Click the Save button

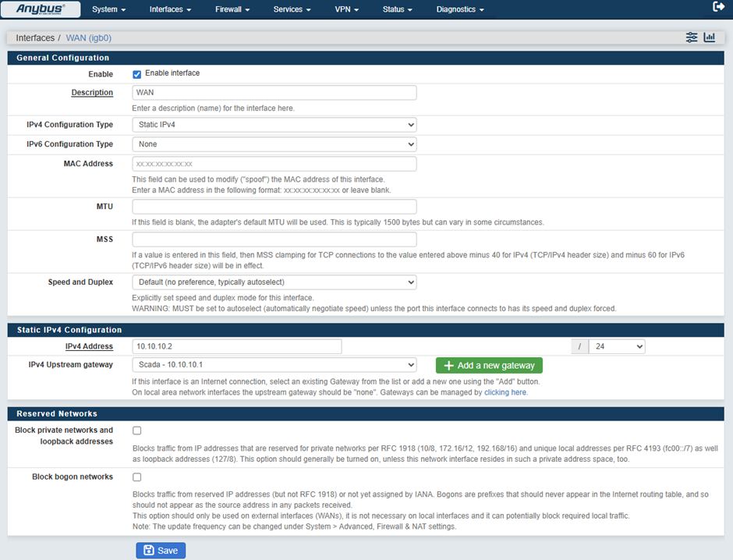[x=161, y=551]
